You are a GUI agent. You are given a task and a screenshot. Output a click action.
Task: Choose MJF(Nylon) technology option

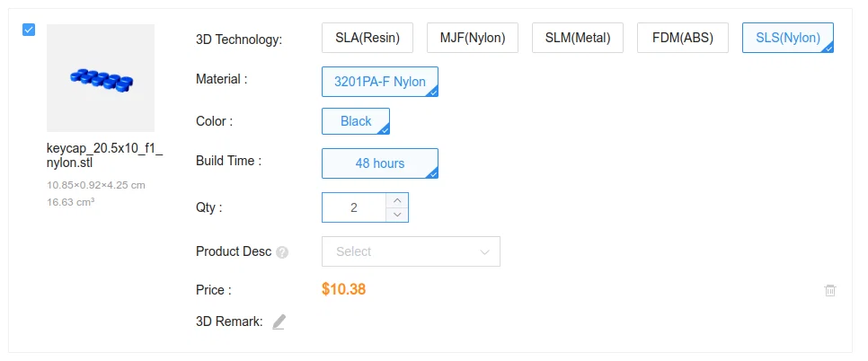click(x=473, y=38)
